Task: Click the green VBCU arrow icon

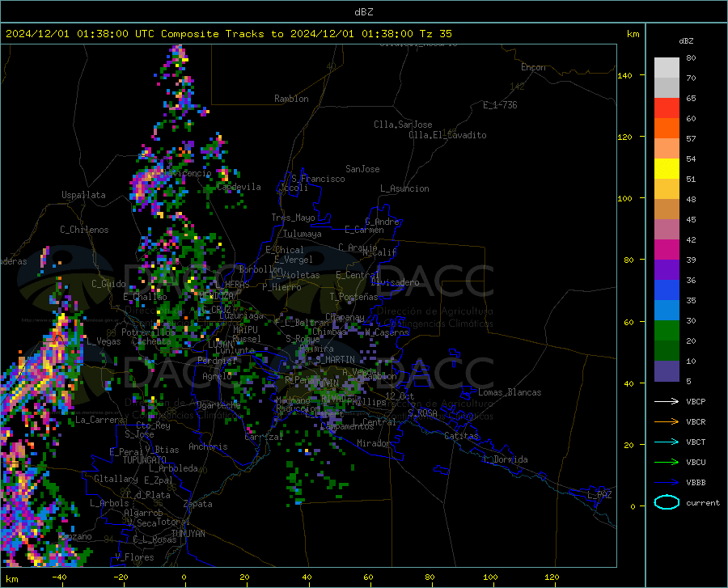Action: click(x=667, y=463)
